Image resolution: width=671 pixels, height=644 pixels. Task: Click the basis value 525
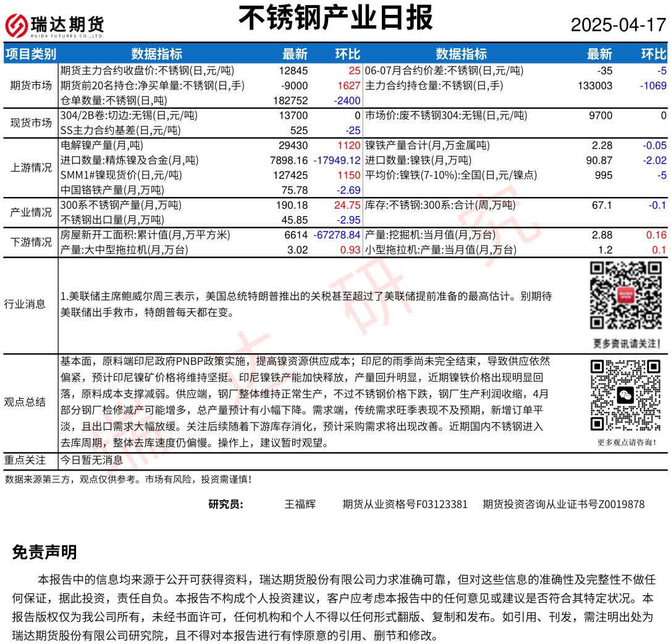click(x=299, y=130)
